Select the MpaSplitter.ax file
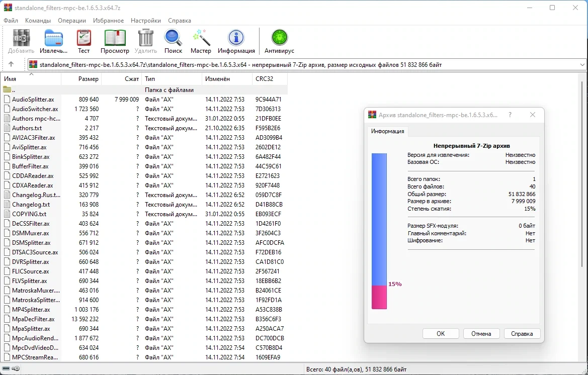The width and height of the screenshot is (588, 375). (31, 329)
